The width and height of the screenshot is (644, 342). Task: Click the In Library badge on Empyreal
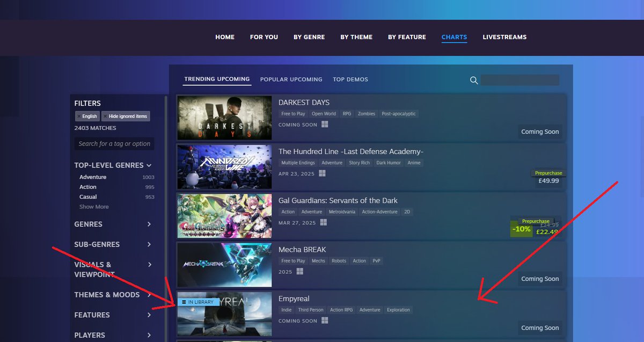pyautogui.click(x=198, y=302)
